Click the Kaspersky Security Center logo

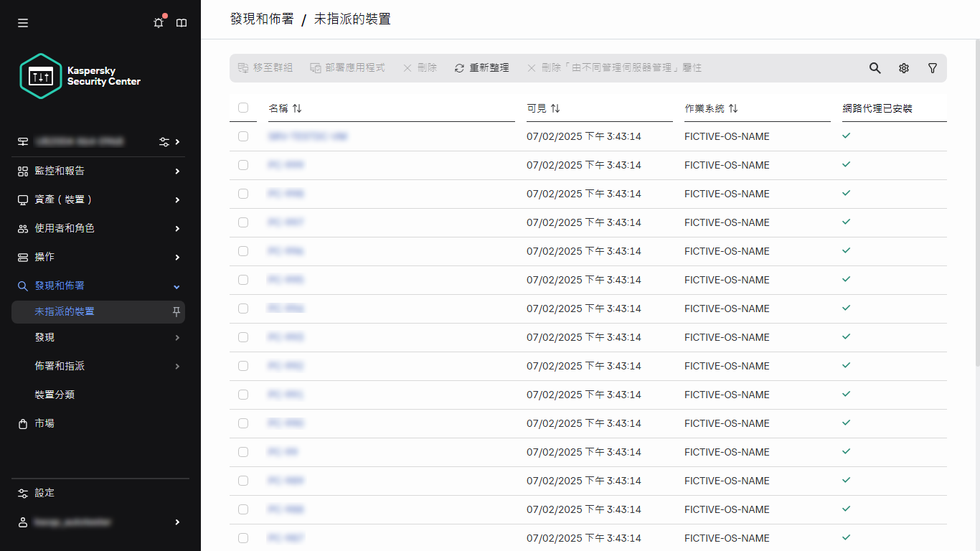pyautogui.click(x=41, y=75)
